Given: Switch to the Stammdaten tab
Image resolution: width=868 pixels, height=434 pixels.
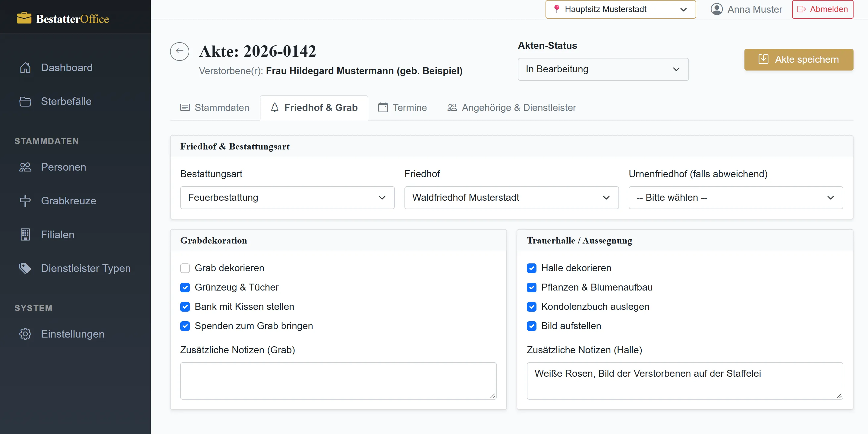Looking at the screenshot, I should 215,108.
